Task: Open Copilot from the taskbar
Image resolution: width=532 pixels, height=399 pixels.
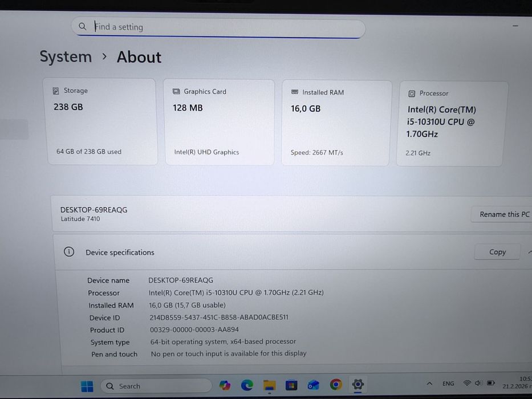Action: coord(225,385)
